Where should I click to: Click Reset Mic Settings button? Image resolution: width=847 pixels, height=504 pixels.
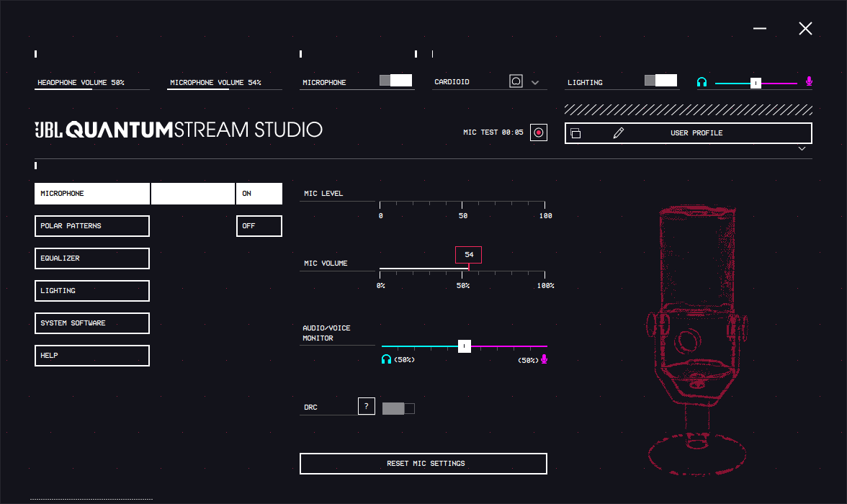click(423, 464)
